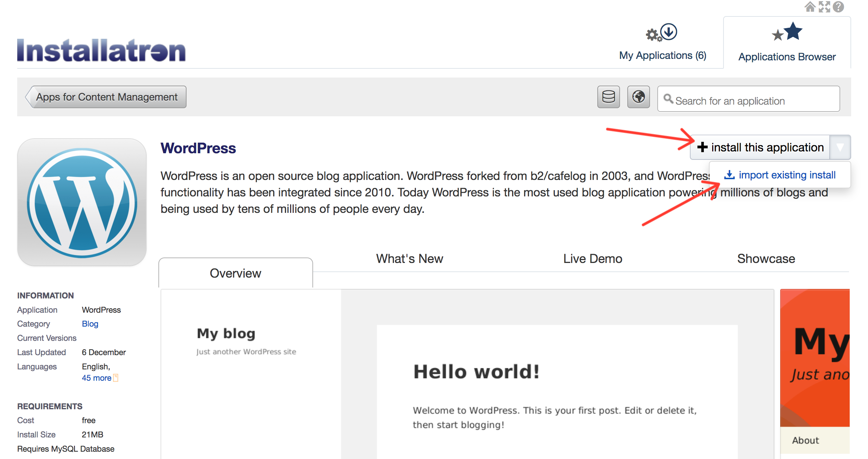The height and width of the screenshot is (459, 868).
Task: Click the My blog screenshot thumbnail
Action: (467, 374)
